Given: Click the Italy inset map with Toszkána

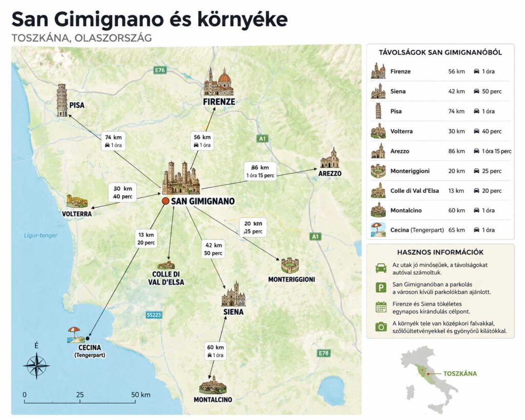Looking at the screenshot, I should click(429, 380).
